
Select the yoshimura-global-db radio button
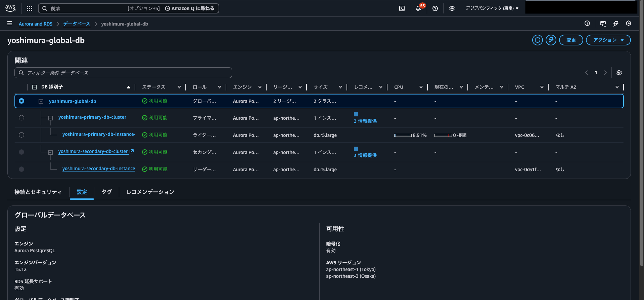pos(21,101)
